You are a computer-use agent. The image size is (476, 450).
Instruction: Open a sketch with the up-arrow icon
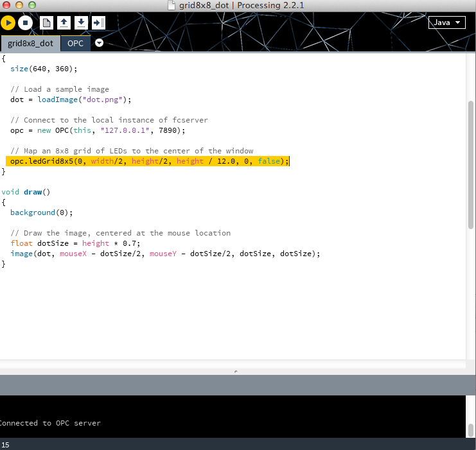[x=64, y=22]
